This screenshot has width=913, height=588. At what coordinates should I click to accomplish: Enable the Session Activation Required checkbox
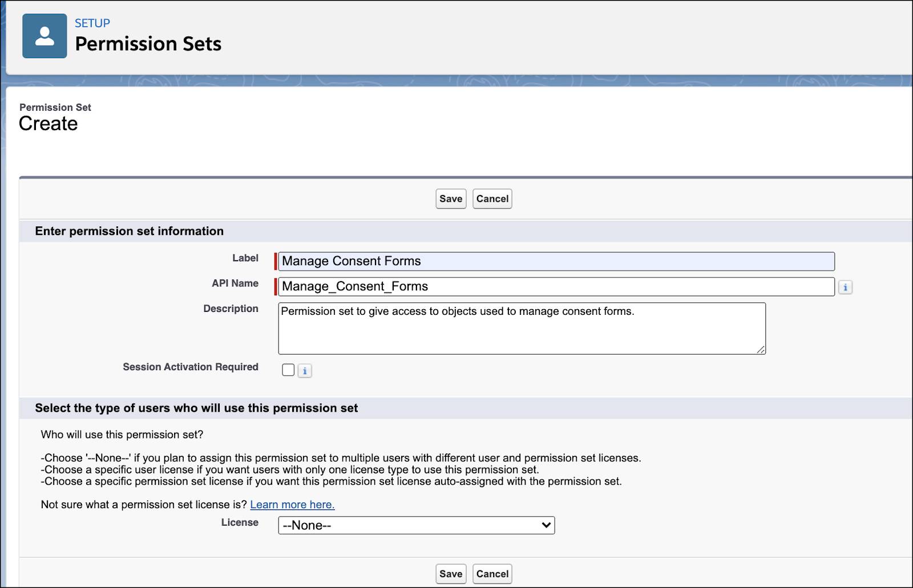(x=288, y=370)
